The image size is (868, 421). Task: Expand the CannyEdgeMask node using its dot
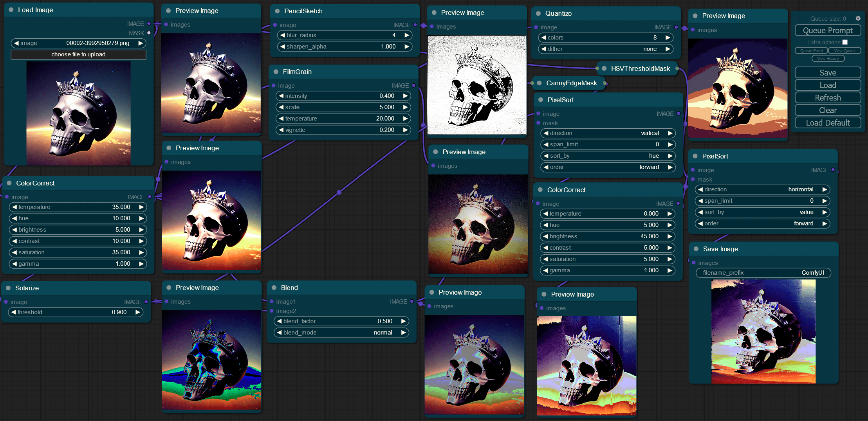tap(539, 83)
